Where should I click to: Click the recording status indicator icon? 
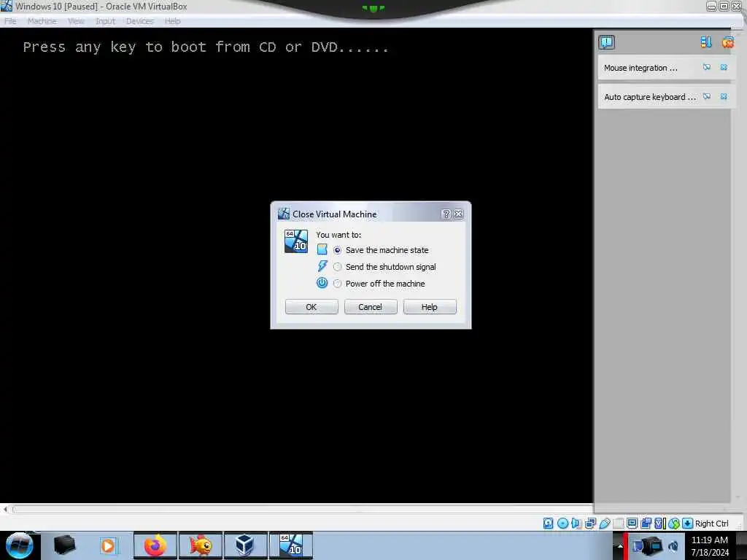(x=646, y=524)
